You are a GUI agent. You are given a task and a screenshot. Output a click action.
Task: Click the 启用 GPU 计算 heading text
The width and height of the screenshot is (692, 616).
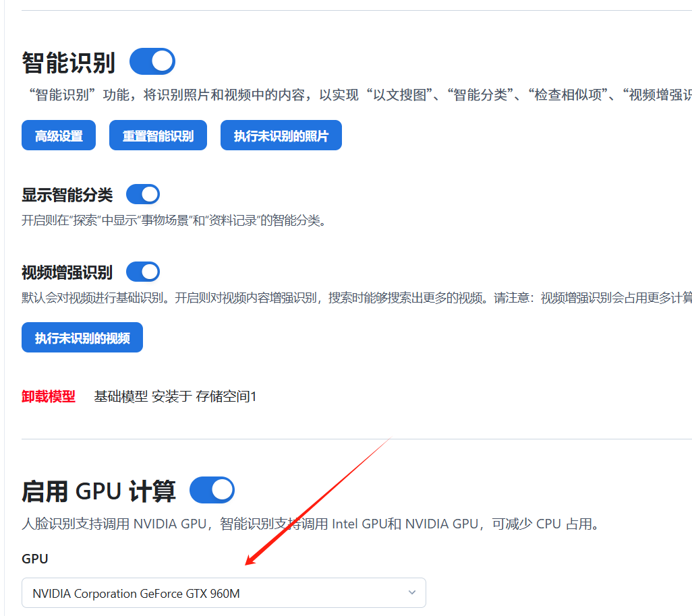point(99,491)
